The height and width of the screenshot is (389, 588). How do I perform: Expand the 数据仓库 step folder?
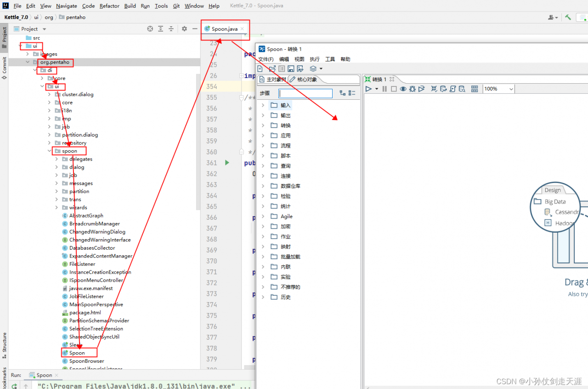coord(263,186)
